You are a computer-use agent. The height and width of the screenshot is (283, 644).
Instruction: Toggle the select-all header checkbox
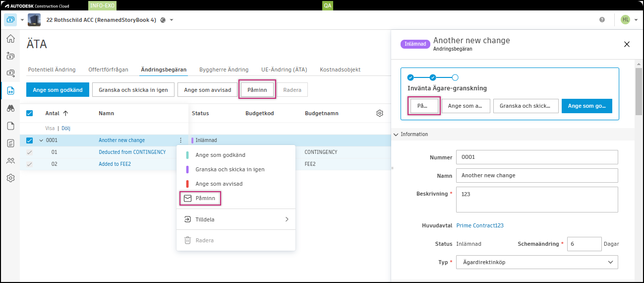click(29, 113)
